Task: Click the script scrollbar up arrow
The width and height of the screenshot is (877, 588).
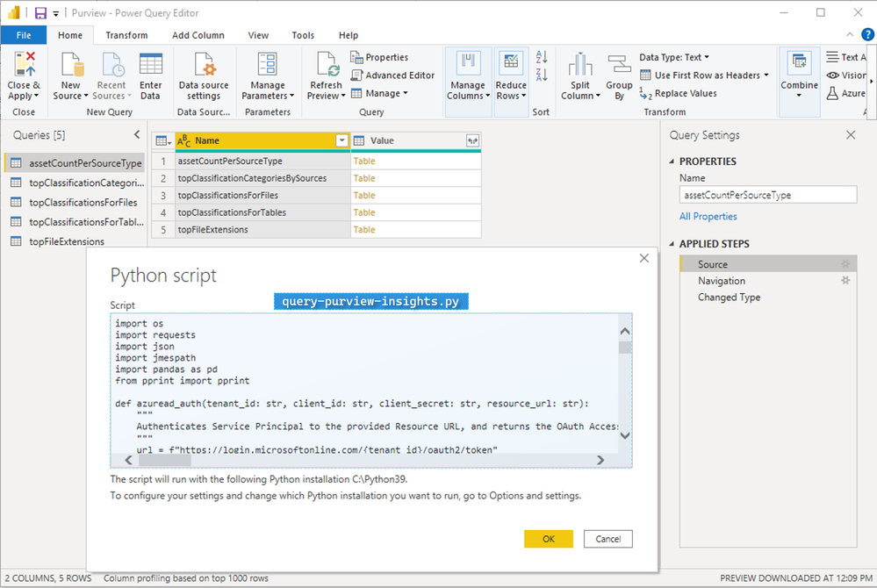Action: coord(625,332)
